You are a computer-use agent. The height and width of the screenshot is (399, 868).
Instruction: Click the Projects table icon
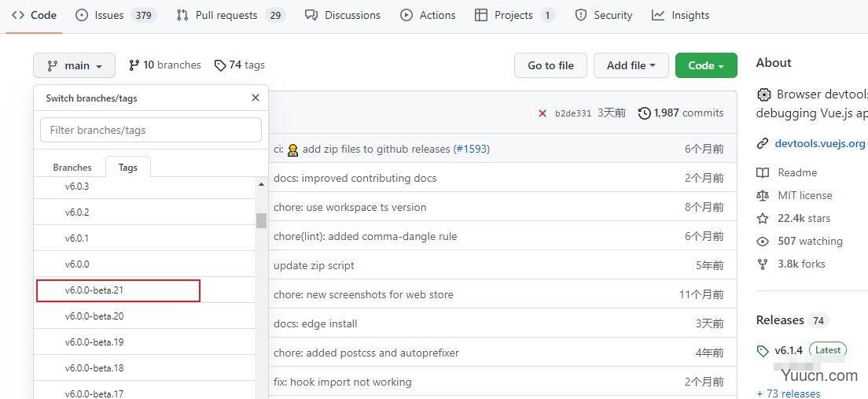coord(481,16)
